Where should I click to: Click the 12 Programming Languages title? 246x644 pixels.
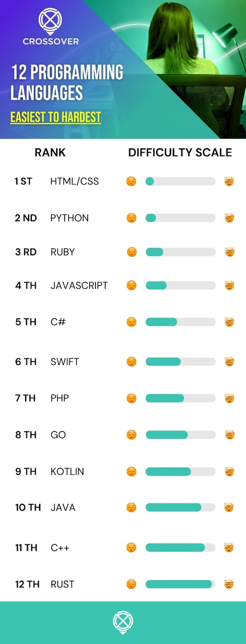point(67,82)
